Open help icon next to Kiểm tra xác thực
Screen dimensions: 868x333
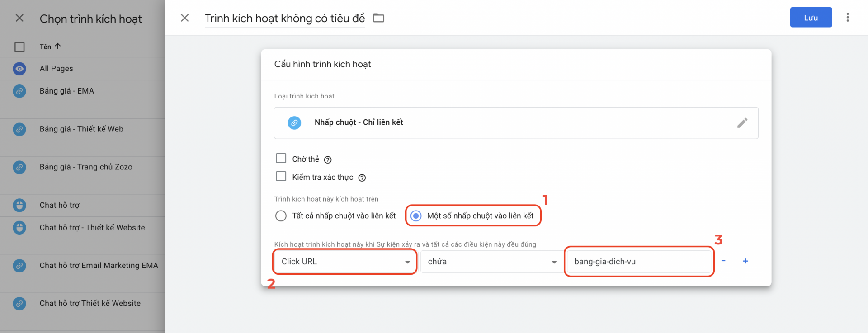362,178
